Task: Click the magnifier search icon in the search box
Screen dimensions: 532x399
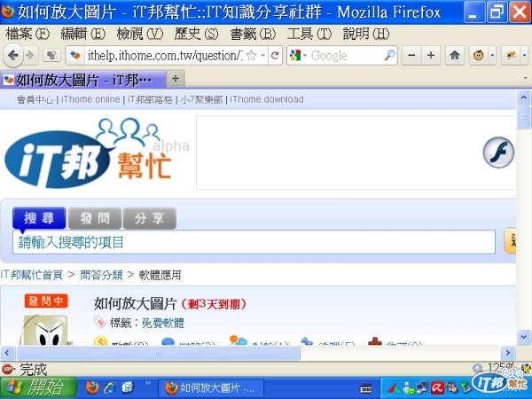Action: [389, 55]
